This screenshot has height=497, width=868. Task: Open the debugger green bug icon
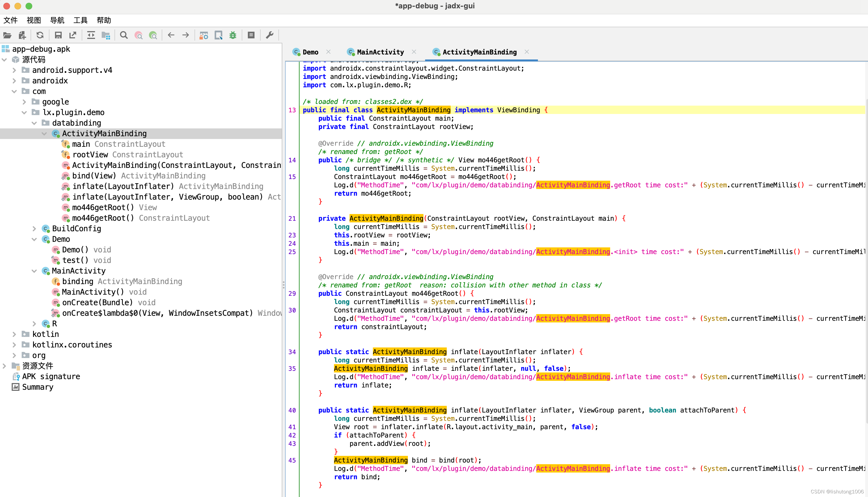233,35
